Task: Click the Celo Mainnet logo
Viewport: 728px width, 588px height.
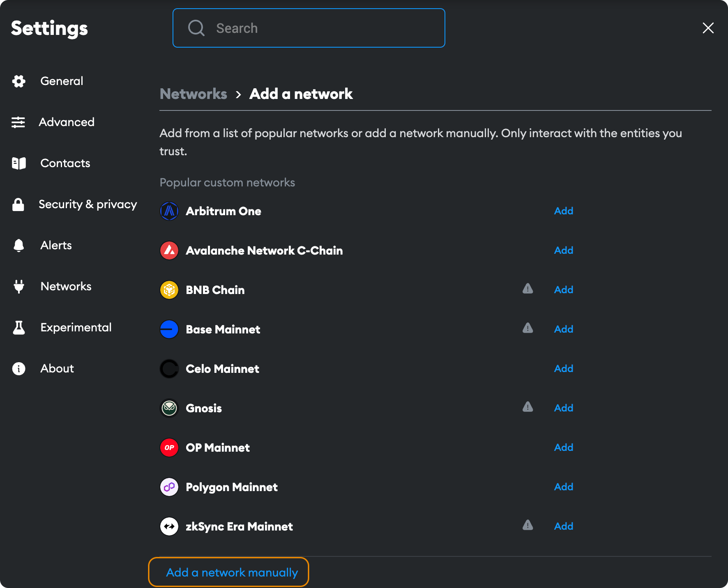Action: (x=169, y=369)
